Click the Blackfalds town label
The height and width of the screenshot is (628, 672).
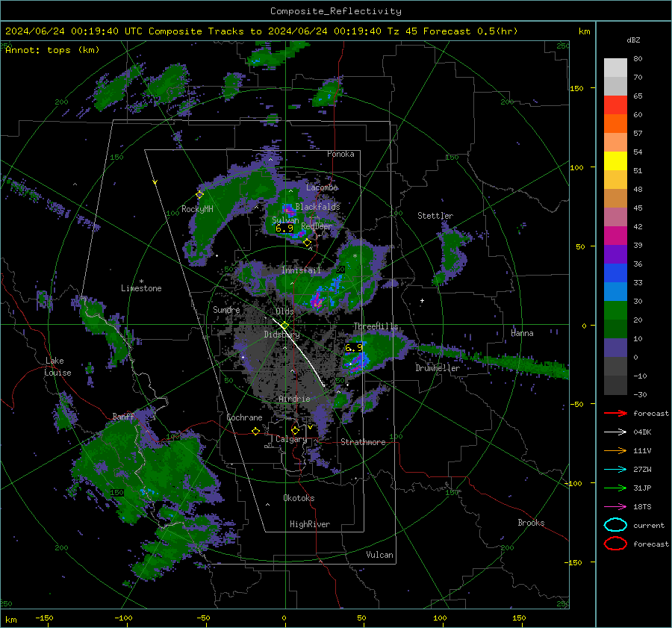317,207
